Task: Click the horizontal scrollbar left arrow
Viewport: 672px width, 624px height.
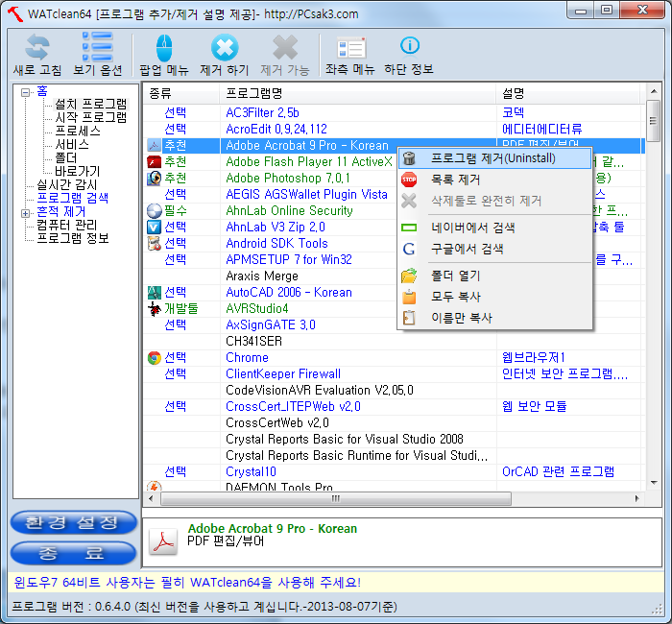Action: [151, 498]
